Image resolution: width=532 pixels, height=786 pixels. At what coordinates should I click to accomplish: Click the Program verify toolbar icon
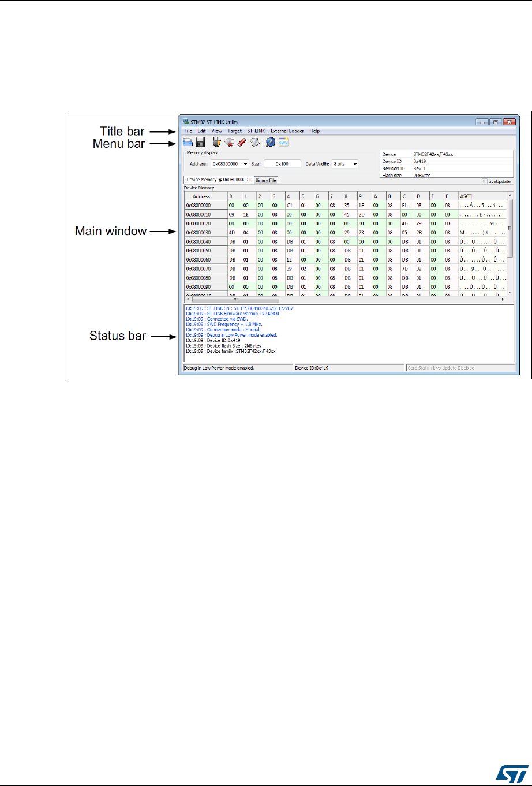tap(254, 141)
